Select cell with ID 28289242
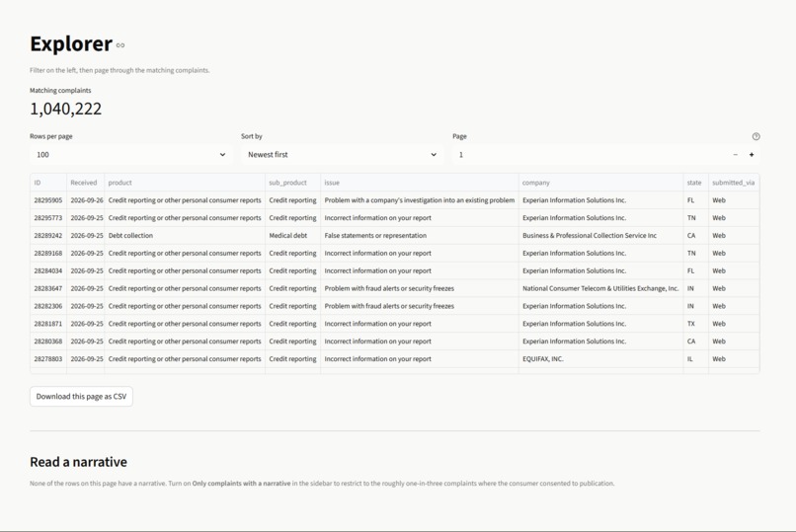This screenshot has height=532, width=796. point(48,236)
